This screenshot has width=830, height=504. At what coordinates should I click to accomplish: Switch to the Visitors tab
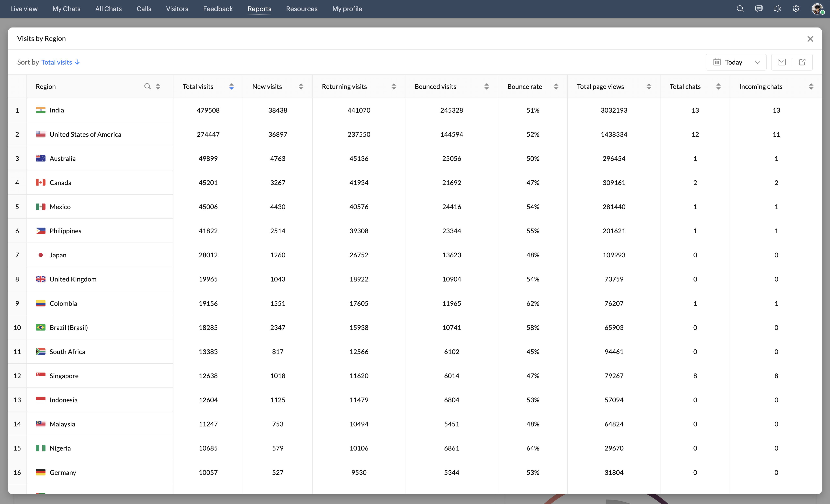pos(177,9)
